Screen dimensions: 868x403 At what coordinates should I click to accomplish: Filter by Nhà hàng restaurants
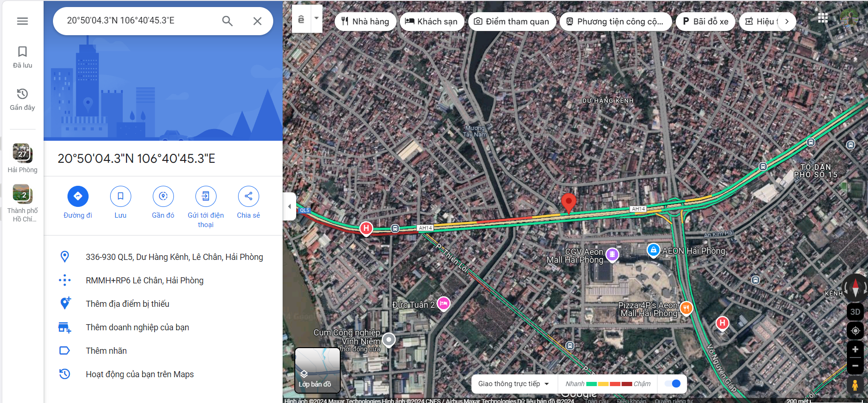point(365,22)
